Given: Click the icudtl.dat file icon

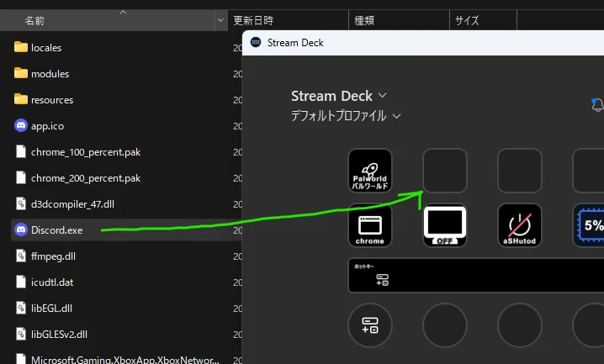Looking at the screenshot, I should (x=21, y=282).
